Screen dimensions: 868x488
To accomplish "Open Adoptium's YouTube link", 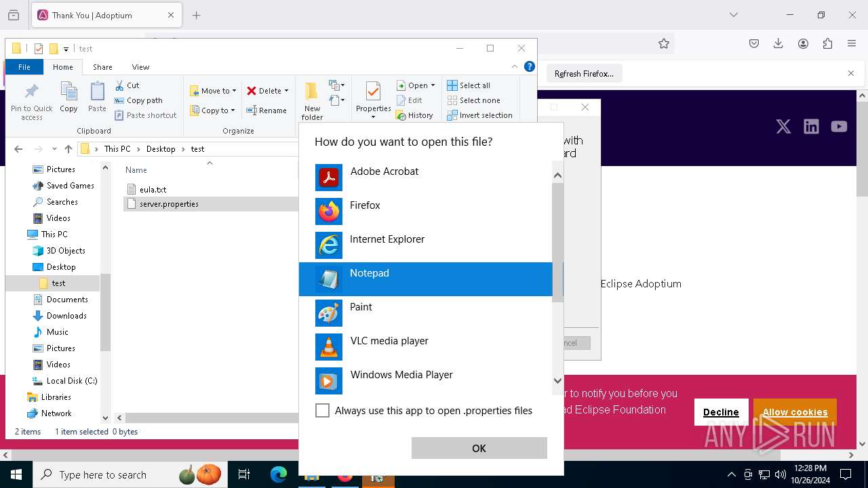I will [839, 127].
